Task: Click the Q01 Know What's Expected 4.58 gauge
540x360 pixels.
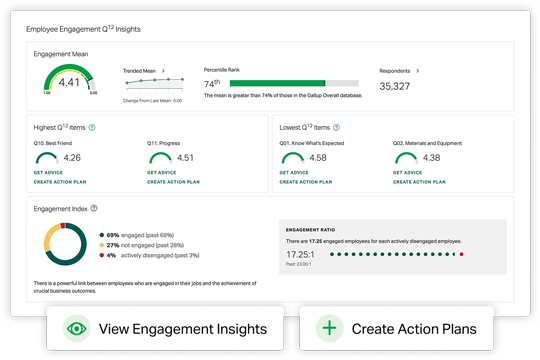Action: (293, 158)
